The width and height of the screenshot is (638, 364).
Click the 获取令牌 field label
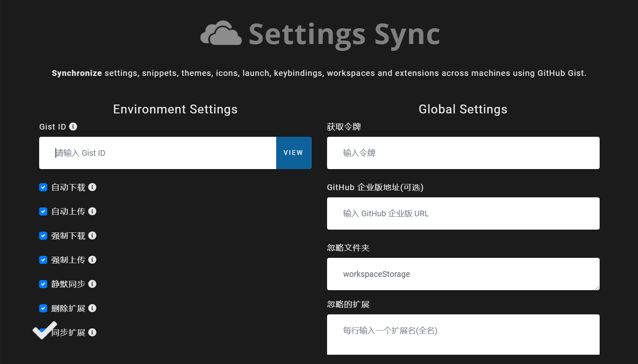pyautogui.click(x=344, y=127)
